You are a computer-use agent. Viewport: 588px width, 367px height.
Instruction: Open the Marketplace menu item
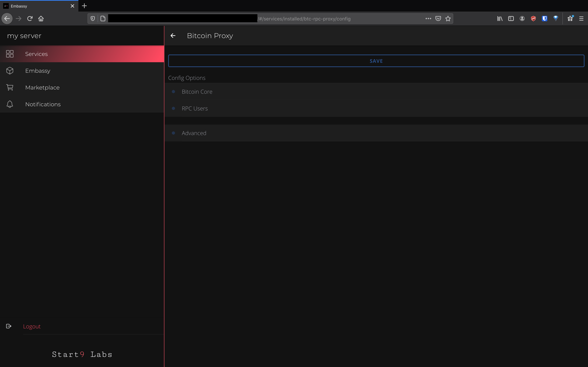click(42, 88)
